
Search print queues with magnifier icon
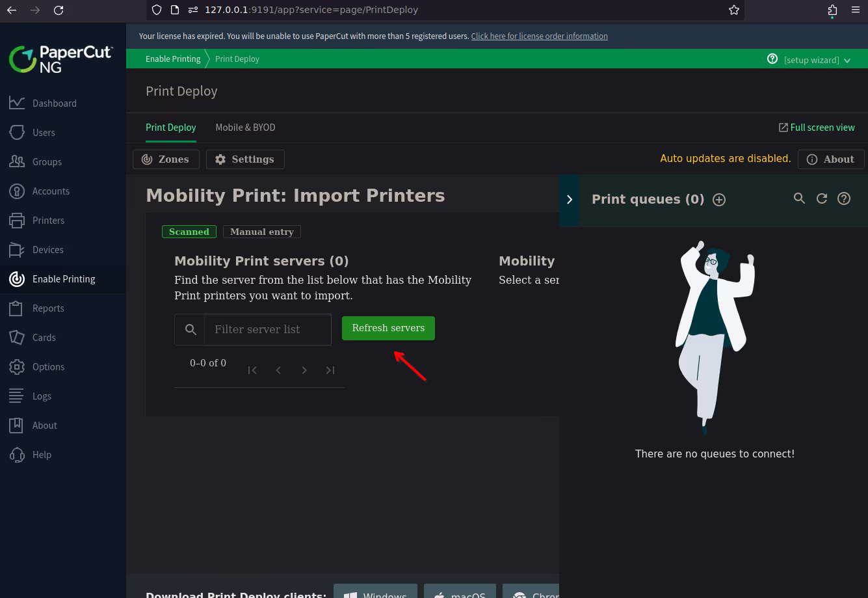tap(800, 198)
